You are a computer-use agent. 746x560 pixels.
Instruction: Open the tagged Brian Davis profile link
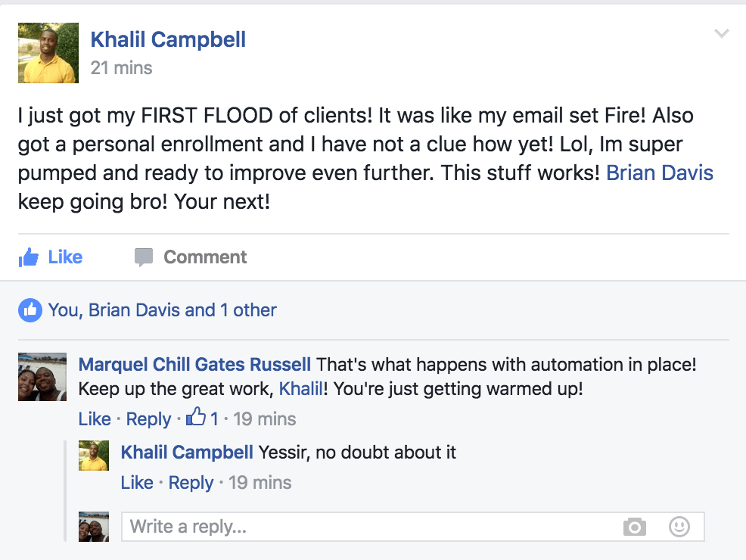[x=660, y=173]
